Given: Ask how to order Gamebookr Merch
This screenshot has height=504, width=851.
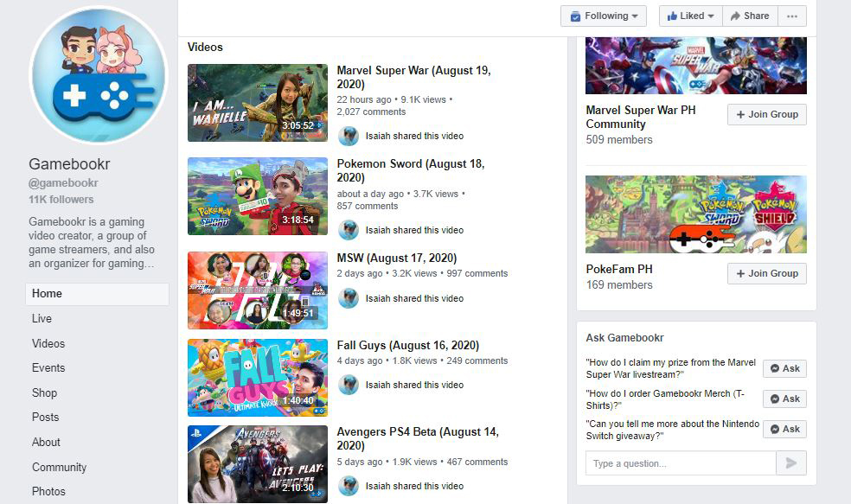Looking at the screenshot, I should tap(784, 399).
